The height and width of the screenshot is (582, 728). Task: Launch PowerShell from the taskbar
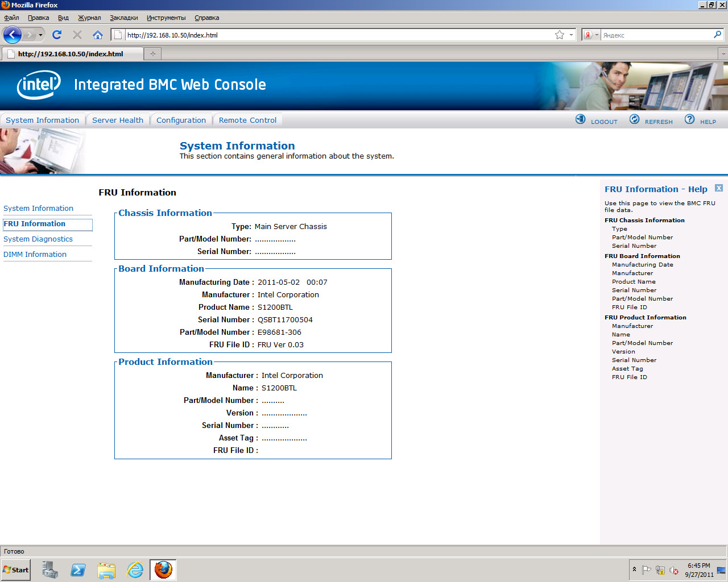[78, 569]
